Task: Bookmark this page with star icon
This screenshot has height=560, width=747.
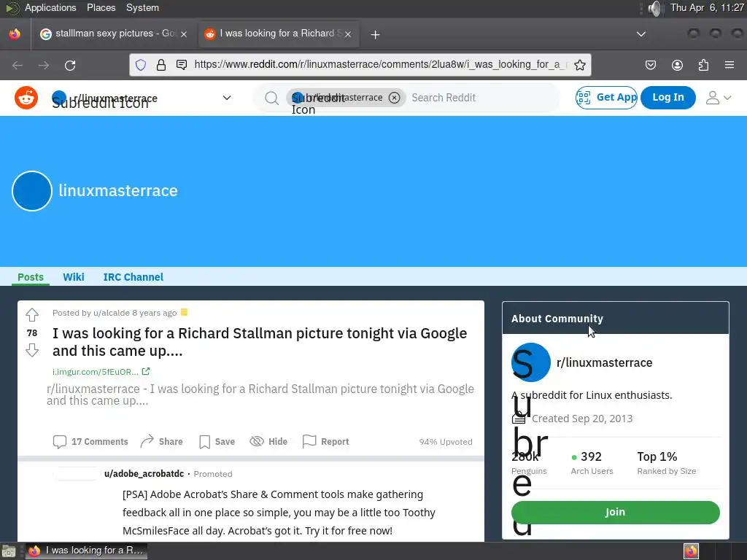Action: [x=580, y=65]
